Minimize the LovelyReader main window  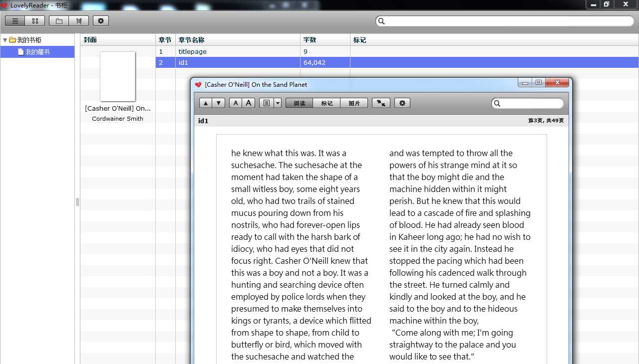coord(593,4)
